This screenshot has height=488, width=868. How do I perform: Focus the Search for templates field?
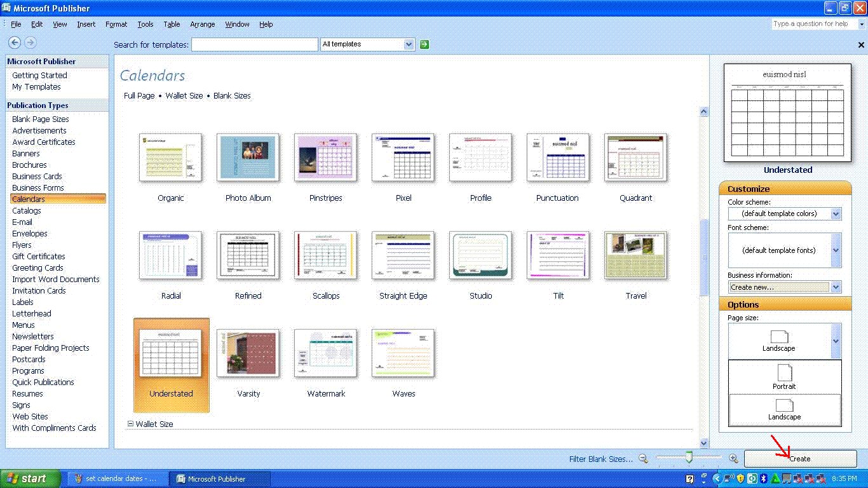coord(255,44)
